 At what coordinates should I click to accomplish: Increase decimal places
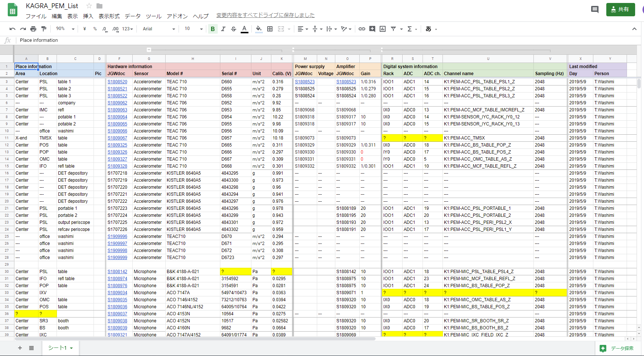pyautogui.click(x=115, y=29)
